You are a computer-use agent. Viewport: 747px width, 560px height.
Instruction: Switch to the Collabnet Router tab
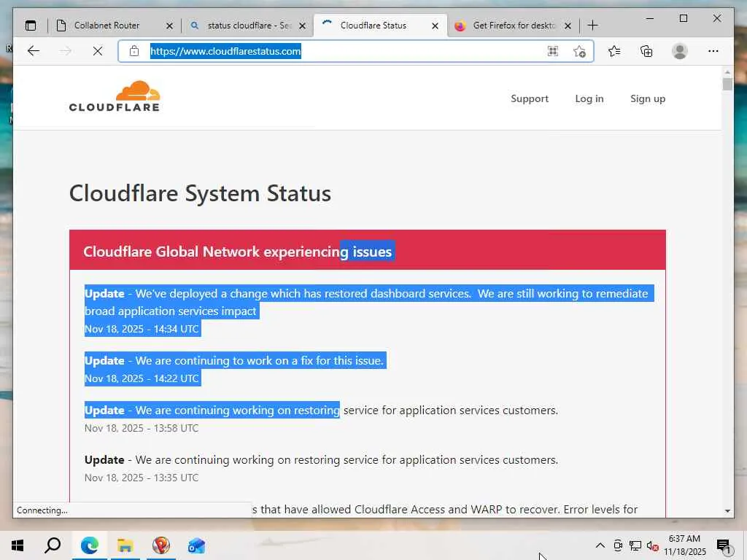point(107,26)
